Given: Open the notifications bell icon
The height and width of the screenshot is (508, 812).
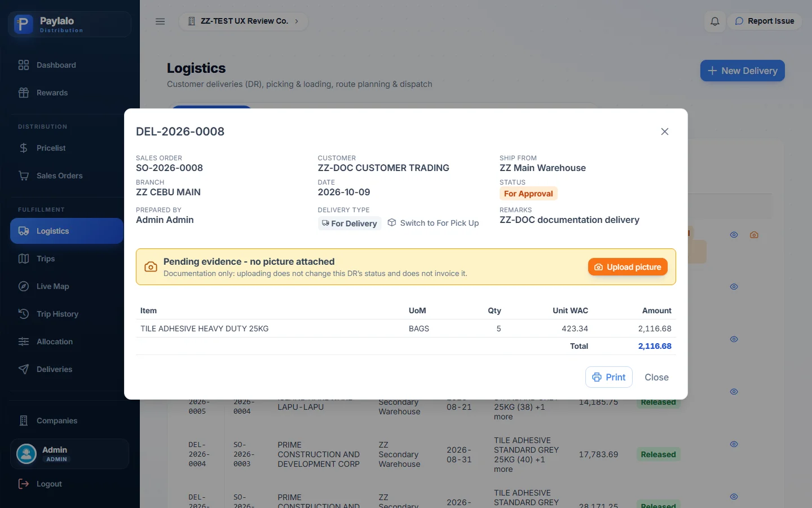Looking at the screenshot, I should 715,21.
